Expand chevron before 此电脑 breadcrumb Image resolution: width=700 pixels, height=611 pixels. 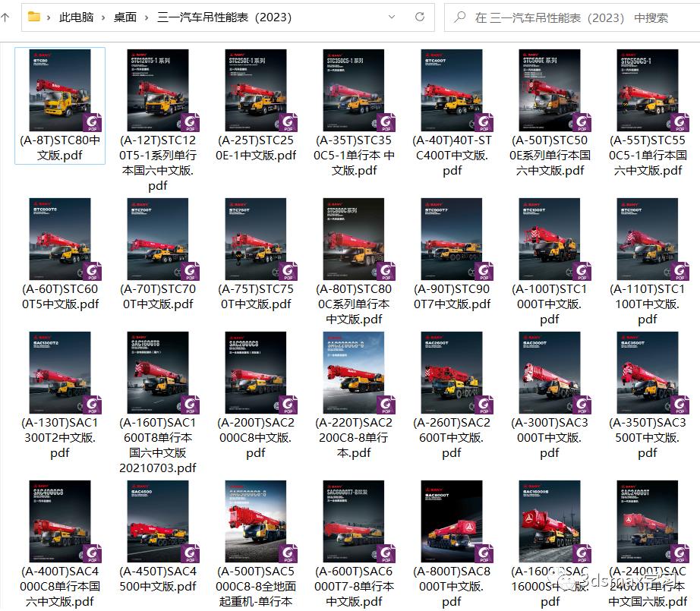[49, 18]
